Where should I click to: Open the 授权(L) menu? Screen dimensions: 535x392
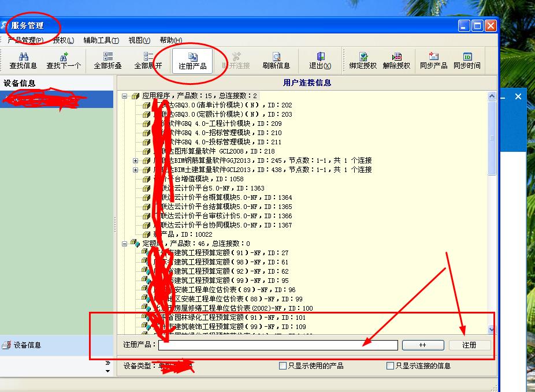tap(64, 40)
